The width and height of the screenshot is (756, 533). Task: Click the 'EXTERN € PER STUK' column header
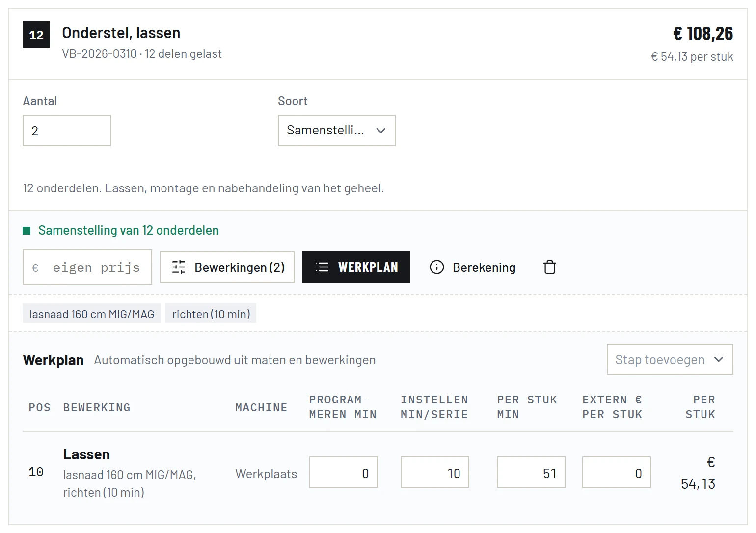(612, 407)
